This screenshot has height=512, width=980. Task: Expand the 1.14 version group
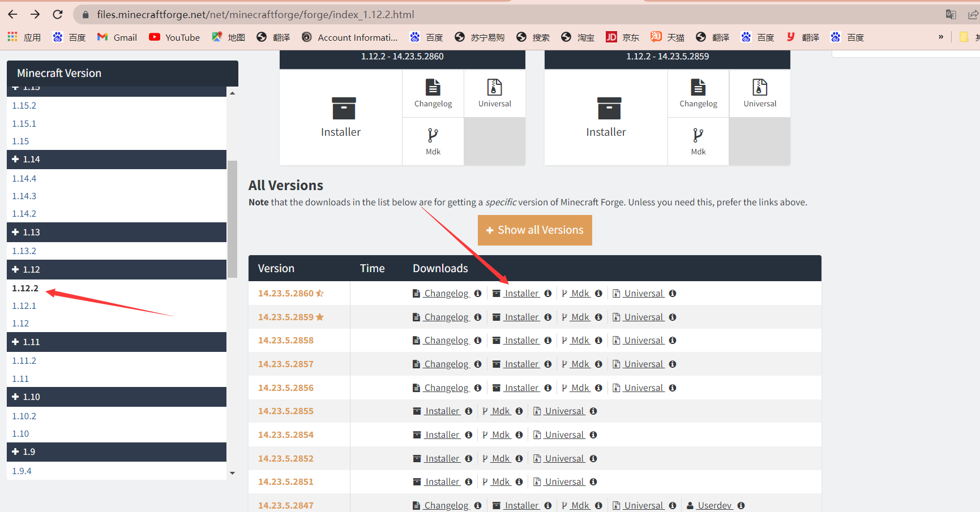tap(117, 160)
